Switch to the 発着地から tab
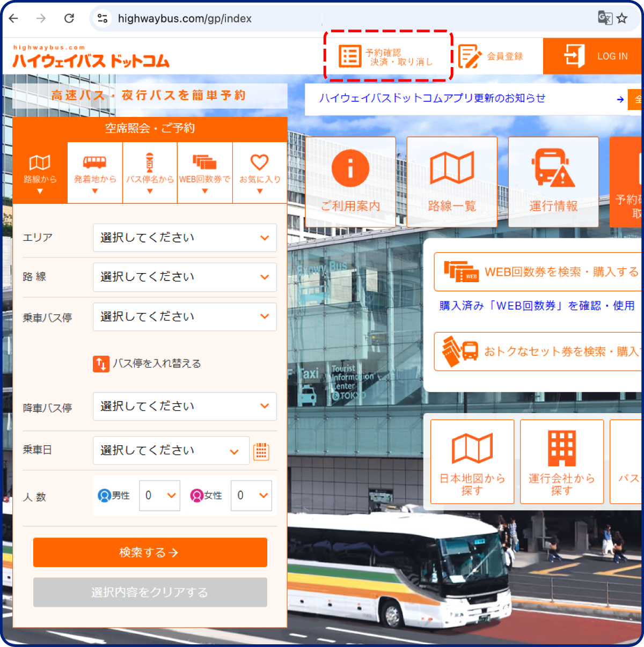The height and width of the screenshot is (647, 644). (x=95, y=173)
